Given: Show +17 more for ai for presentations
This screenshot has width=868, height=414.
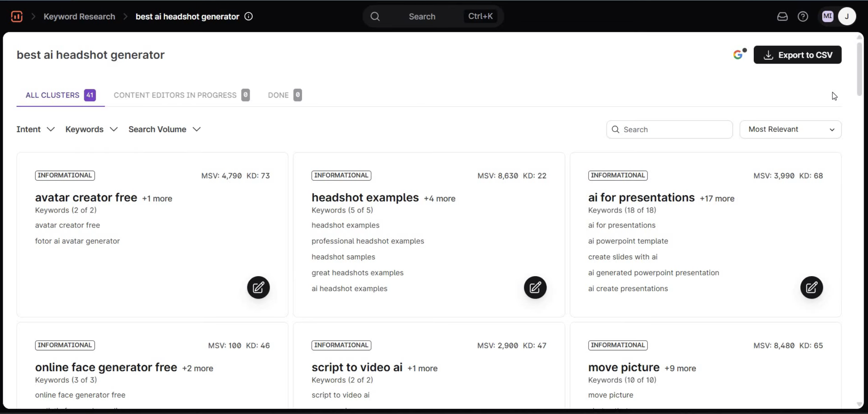Looking at the screenshot, I should (717, 198).
